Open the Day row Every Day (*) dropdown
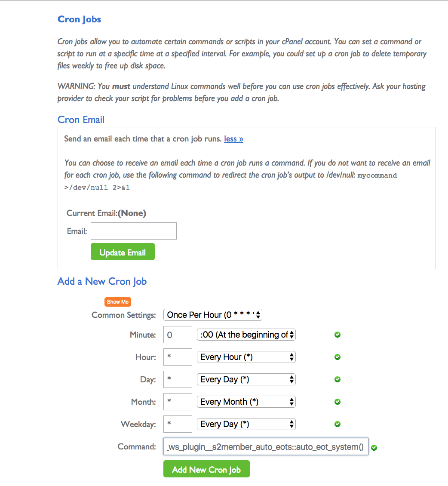 246,379
